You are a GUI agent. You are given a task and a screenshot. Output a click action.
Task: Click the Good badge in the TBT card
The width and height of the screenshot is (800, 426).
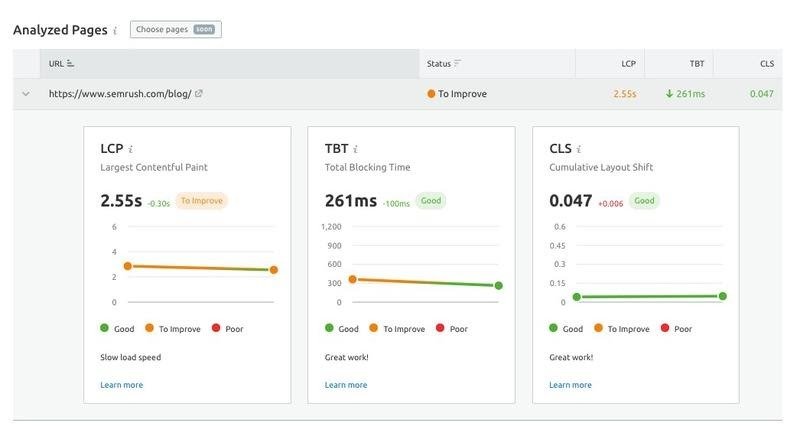pyautogui.click(x=431, y=201)
